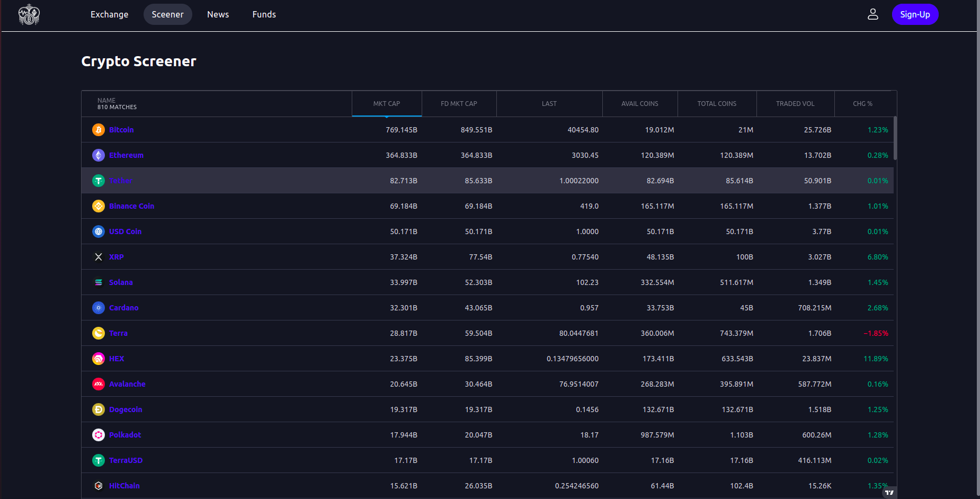Open the Polkadot link
Viewport: 980px width, 499px height.
pyautogui.click(x=125, y=435)
